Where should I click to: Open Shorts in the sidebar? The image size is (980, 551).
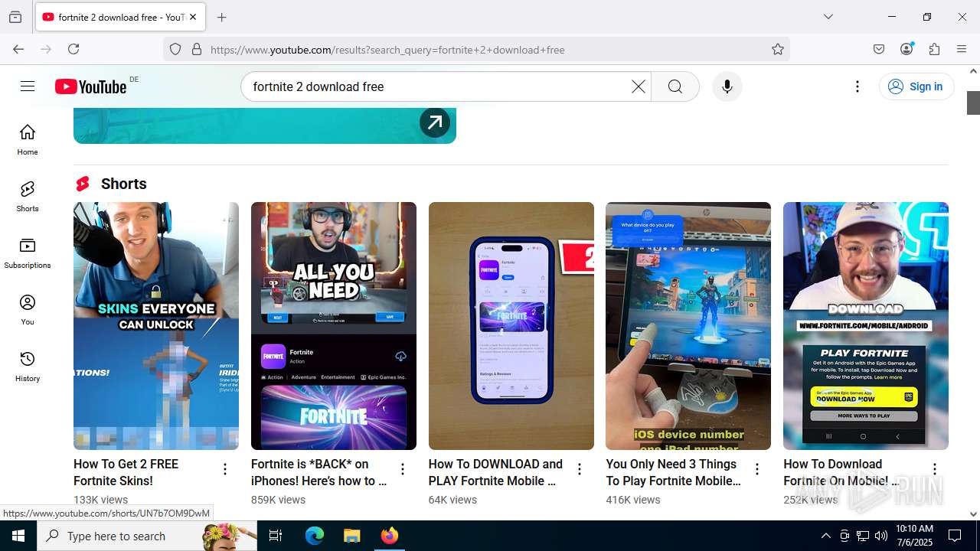pyautogui.click(x=28, y=196)
